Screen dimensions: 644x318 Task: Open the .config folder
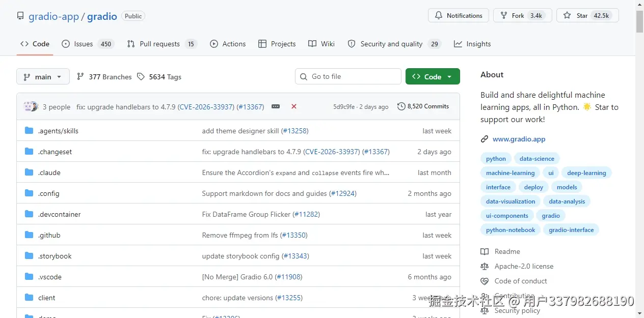tap(49, 193)
